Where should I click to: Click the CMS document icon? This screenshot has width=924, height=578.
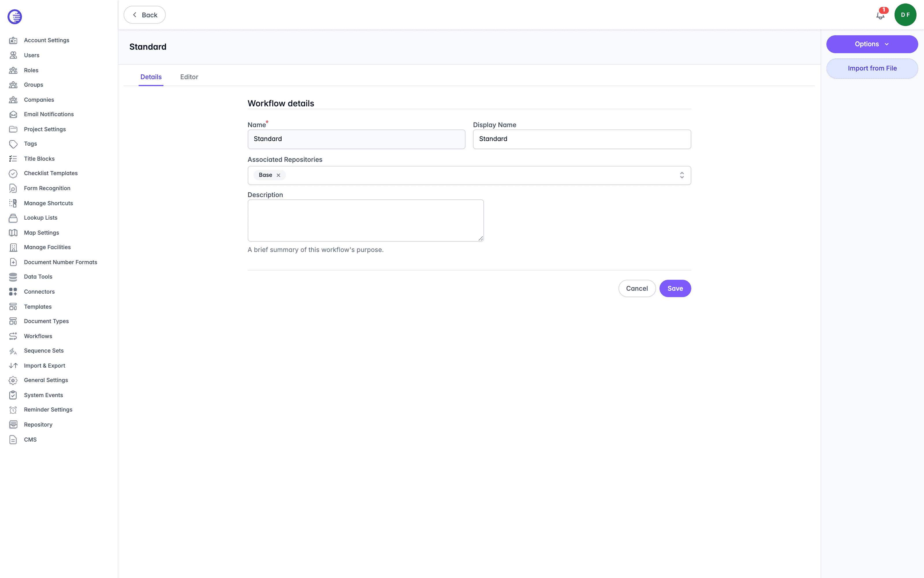(x=13, y=440)
